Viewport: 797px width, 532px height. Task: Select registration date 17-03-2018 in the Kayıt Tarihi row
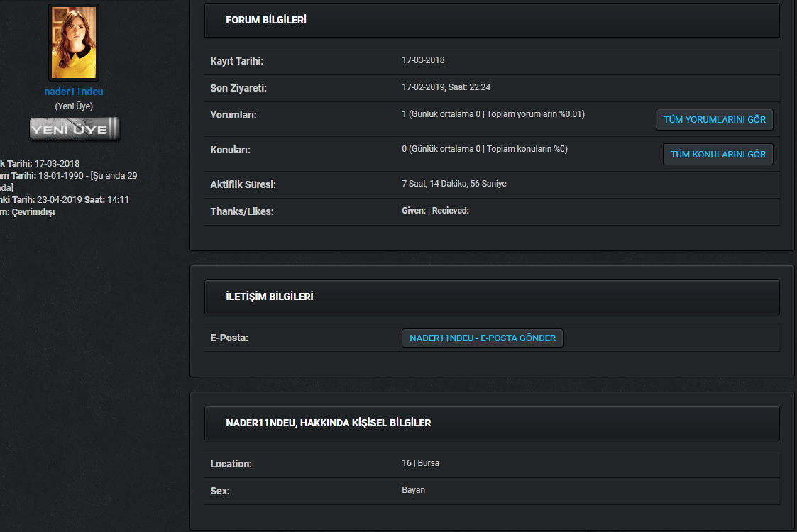[423, 60]
